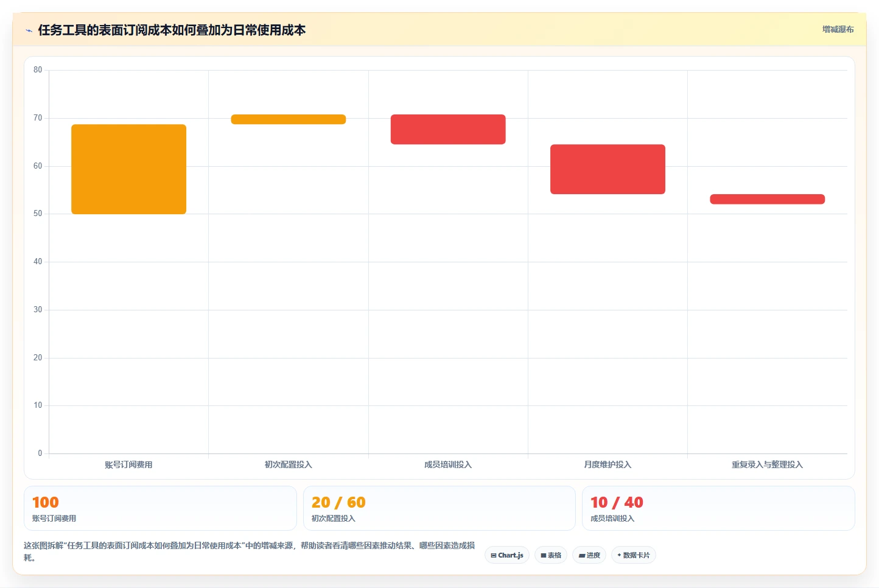The width and height of the screenshot is (879, 588).
Task: Select the 数据卡片 chip
Action: tap(634, 555)
